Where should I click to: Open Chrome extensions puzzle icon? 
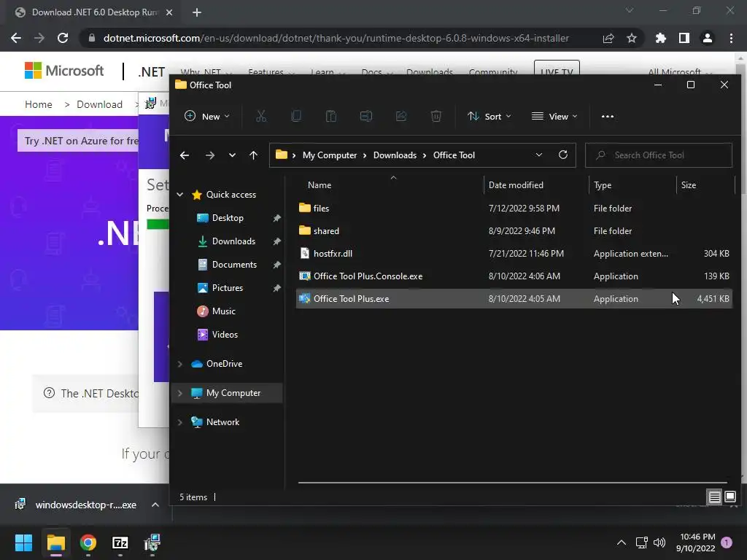tap(661, 38)
